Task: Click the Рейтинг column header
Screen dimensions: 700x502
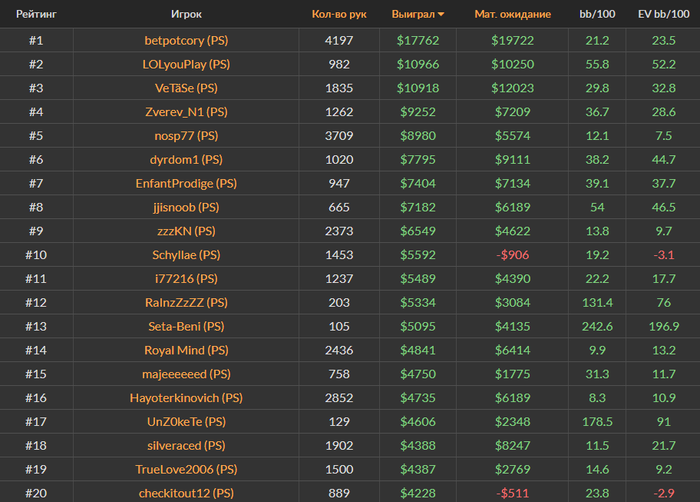Action: click(x=35, y=15)
